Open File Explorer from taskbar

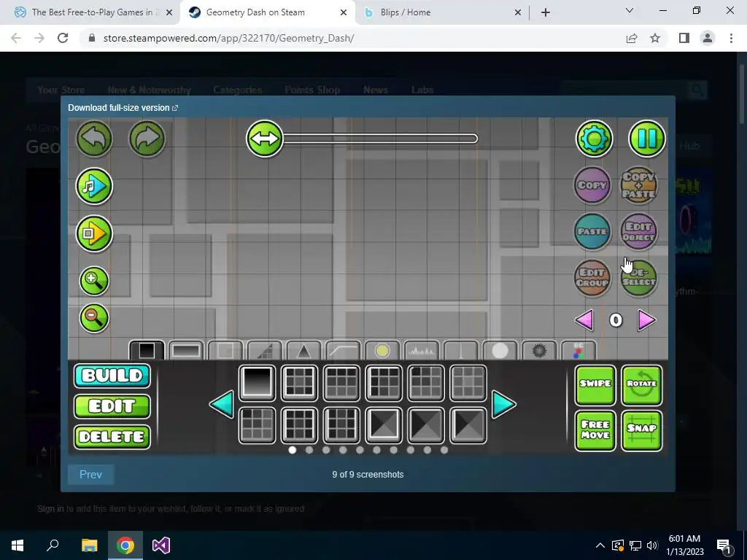point(89,545)
